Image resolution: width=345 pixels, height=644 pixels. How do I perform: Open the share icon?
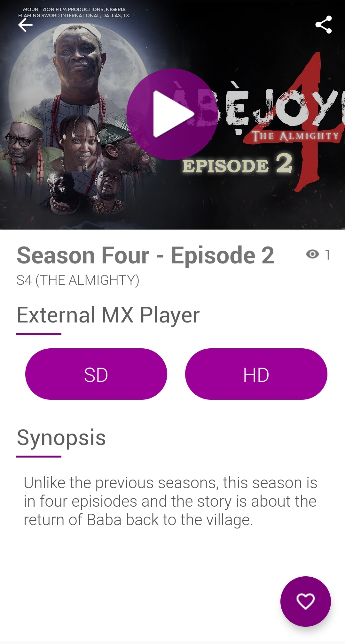(x=323, y=25)
